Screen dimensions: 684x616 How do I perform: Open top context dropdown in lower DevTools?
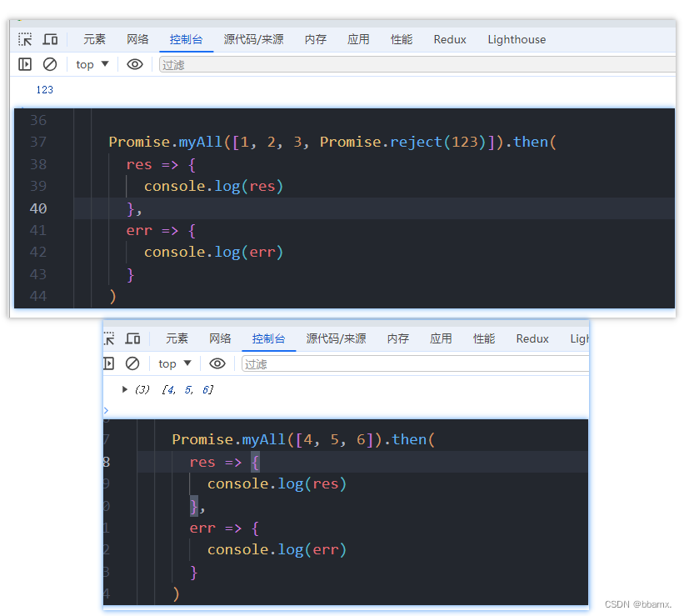coord(174,363)
